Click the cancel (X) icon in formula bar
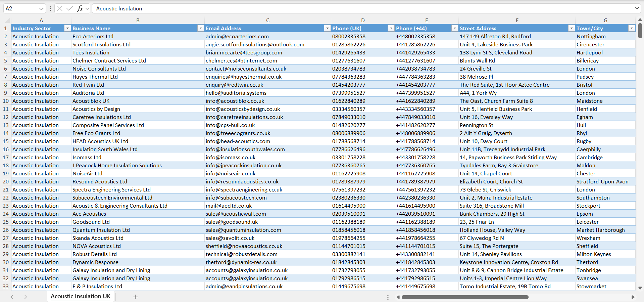 [60, 8]
